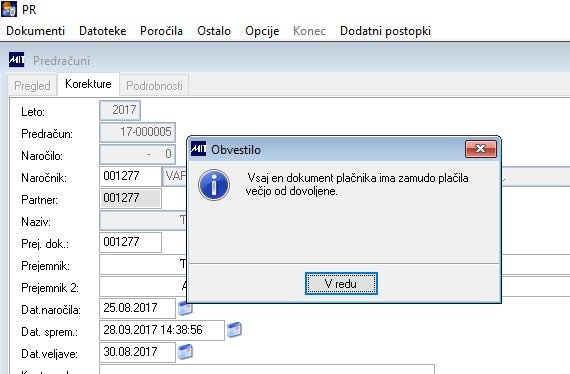Switch to the Podrobnosti tab

pos(154,85)
